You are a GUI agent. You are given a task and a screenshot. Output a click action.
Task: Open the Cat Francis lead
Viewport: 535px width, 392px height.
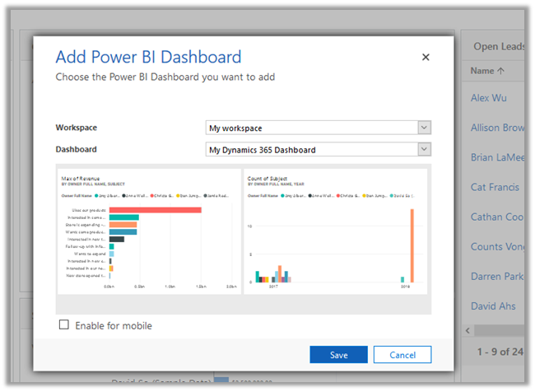pos(494,187)
